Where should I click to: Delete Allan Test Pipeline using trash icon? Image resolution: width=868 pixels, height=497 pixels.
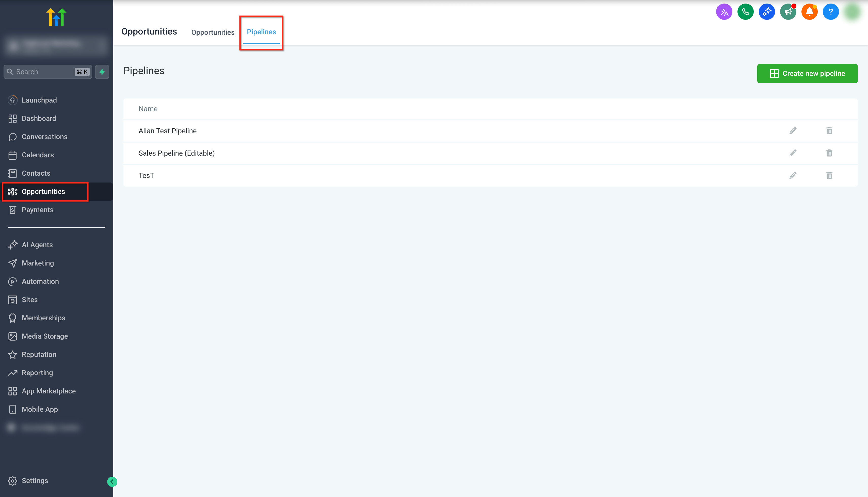coord(829,130)
